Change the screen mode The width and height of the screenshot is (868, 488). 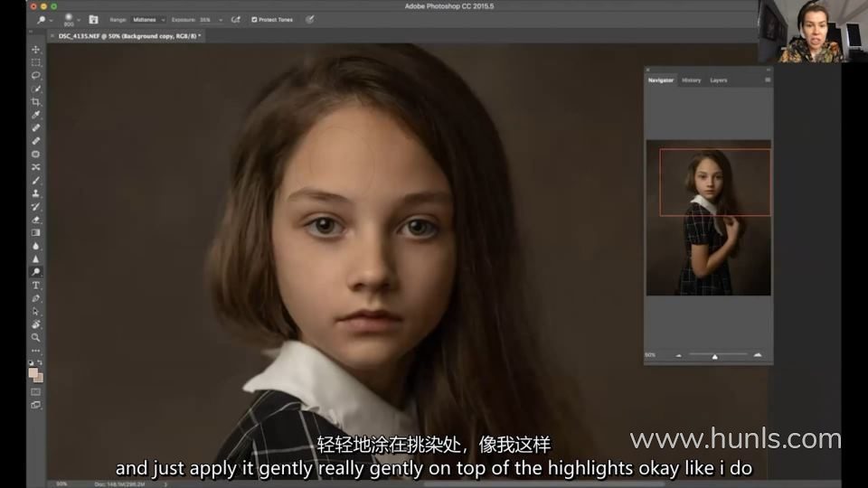tap(36, 405)
